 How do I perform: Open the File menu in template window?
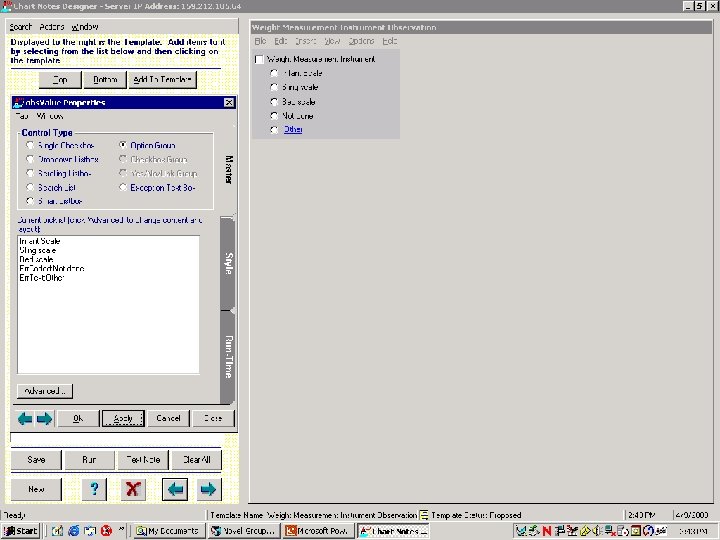260,41
